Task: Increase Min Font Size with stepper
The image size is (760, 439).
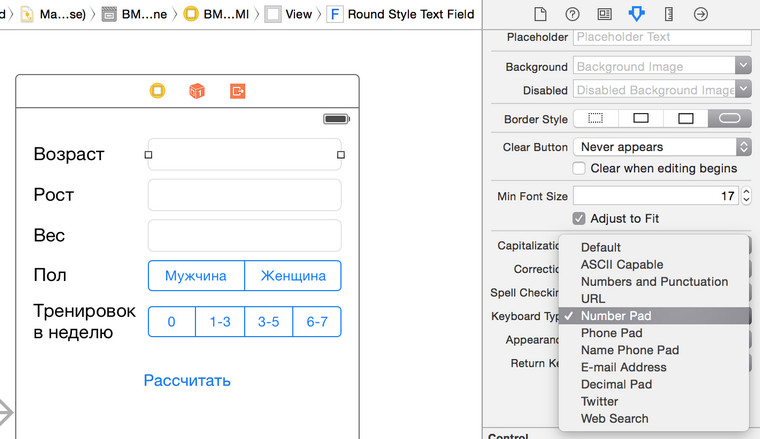Action: coord(746,192)
